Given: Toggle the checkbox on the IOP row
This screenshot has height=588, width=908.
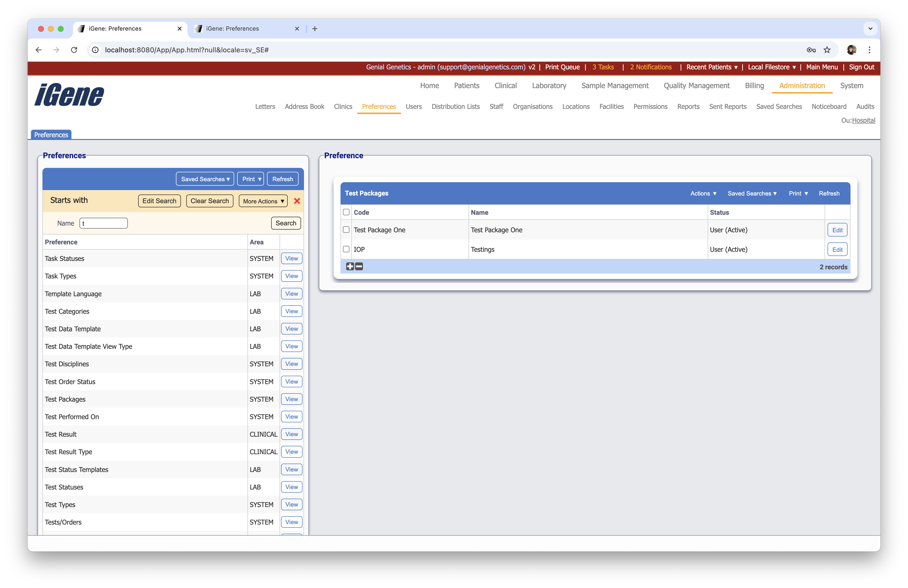Looking at the screenshot, I should point(346,249).
